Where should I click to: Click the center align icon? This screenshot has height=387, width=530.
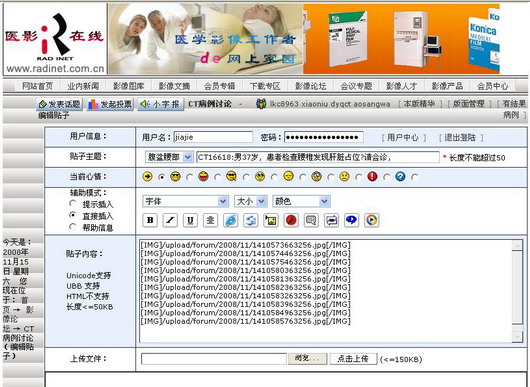click(210, 220)
